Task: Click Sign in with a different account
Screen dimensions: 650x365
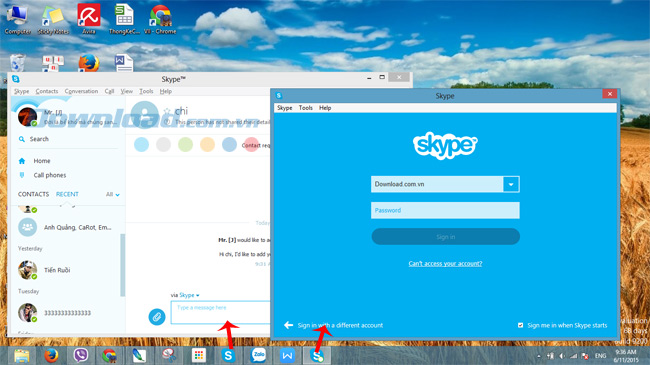Action: click(340, 325)
